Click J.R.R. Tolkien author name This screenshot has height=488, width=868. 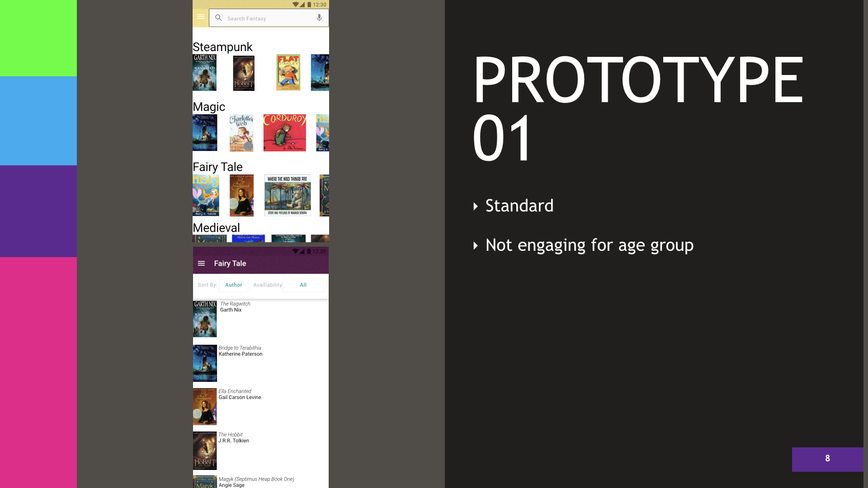pyautogui.click(x=234, y=441)
